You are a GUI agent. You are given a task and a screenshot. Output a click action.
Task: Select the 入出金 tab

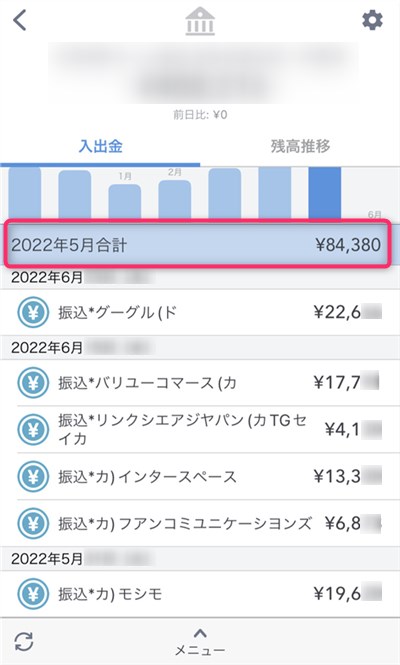click(x=101, y=146)
